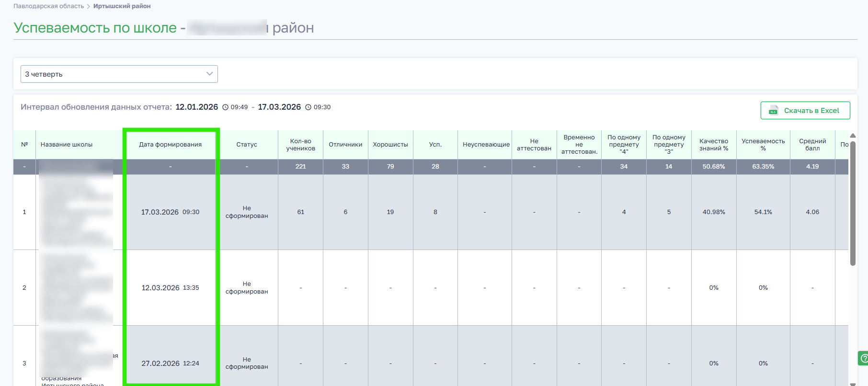Go to Павлодарская область breadcrumb
This screenshot has height=386, width=868.
48,6
